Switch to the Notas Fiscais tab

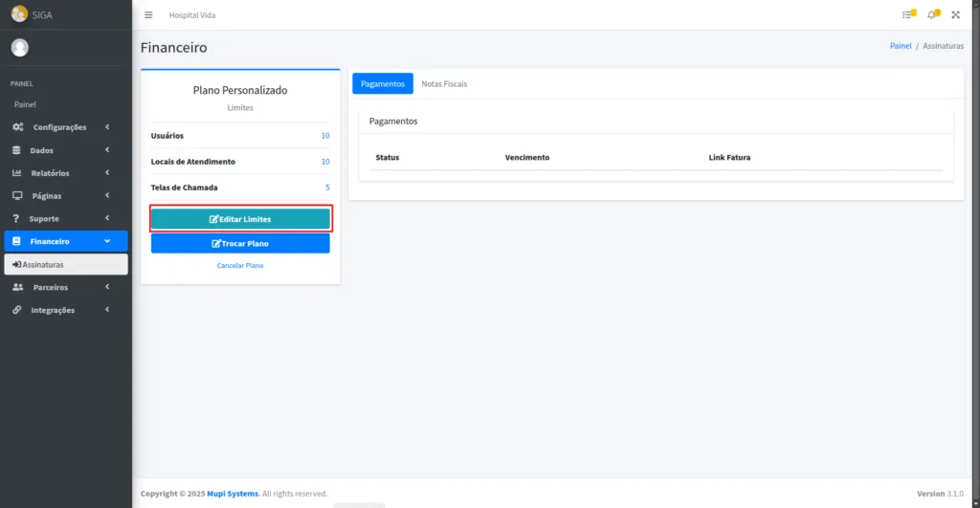tap(444, 84)
